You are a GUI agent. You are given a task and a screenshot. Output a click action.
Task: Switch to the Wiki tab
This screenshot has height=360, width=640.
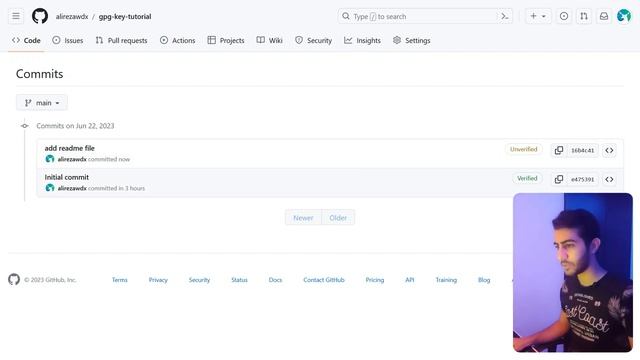(x=269, y=40)
